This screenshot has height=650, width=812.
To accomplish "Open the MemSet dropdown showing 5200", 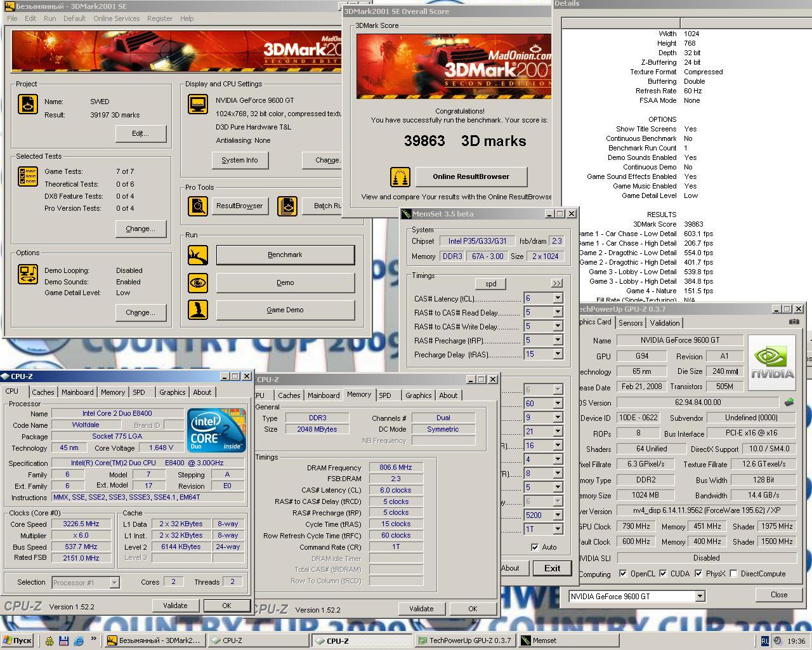I will click(558, 515).
